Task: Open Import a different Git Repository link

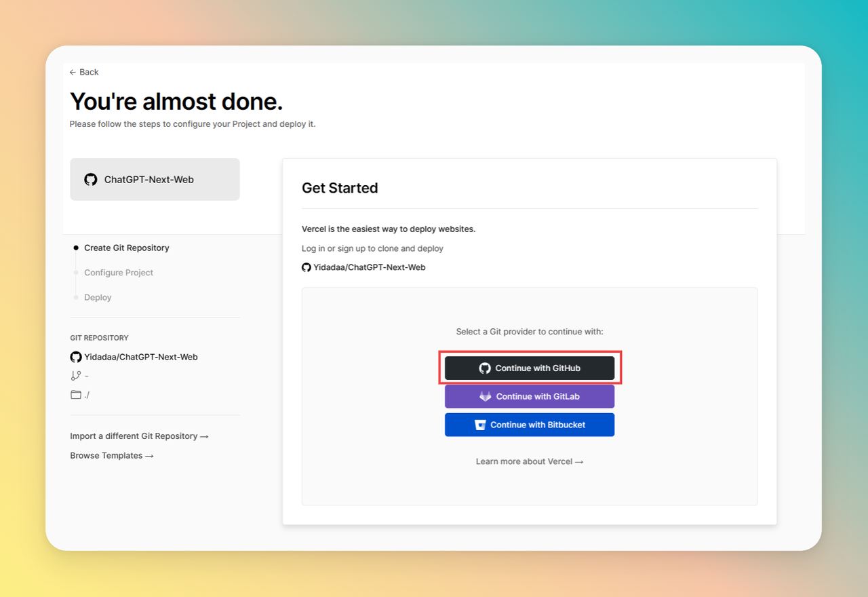Action: tap(139, 436)
